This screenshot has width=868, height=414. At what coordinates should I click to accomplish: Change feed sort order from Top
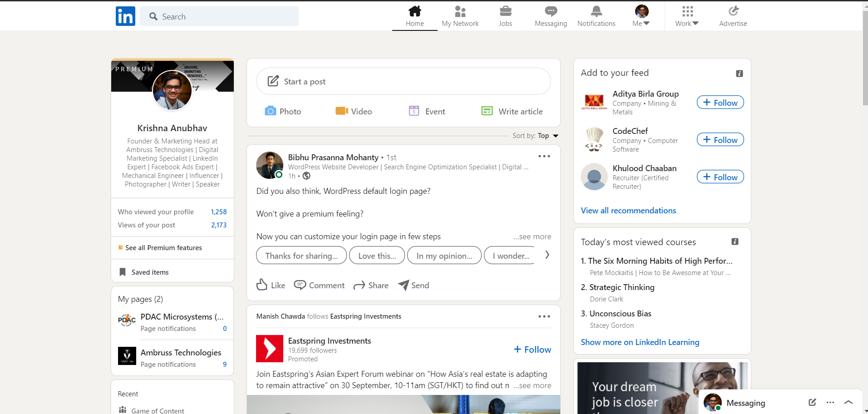[536, 136]
